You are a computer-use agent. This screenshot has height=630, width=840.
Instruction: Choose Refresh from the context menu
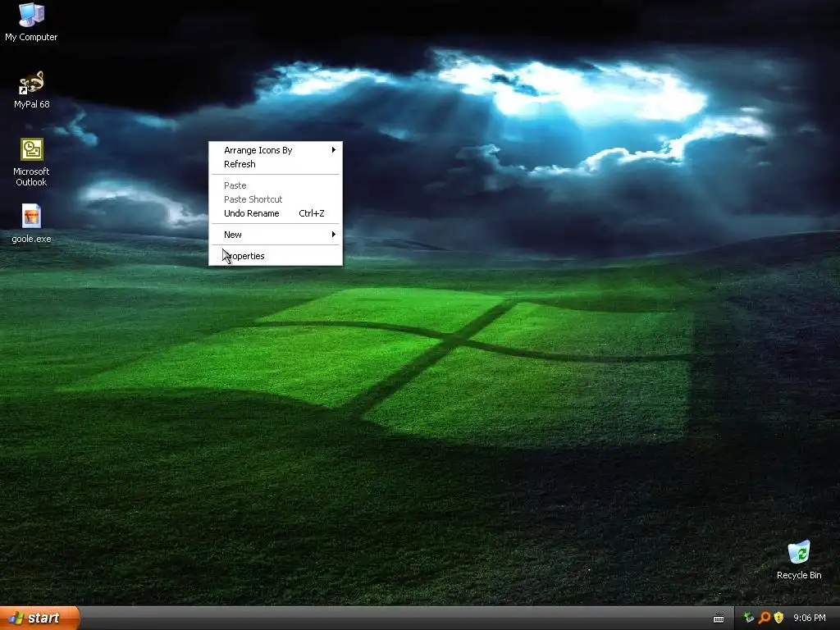pyautogui.click(x=276, y=164)
